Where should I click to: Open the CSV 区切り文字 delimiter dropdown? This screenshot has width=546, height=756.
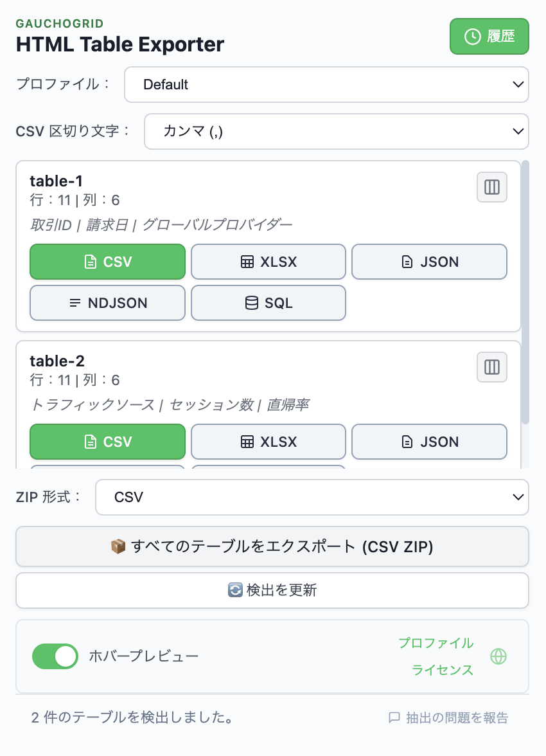(337, 131)
